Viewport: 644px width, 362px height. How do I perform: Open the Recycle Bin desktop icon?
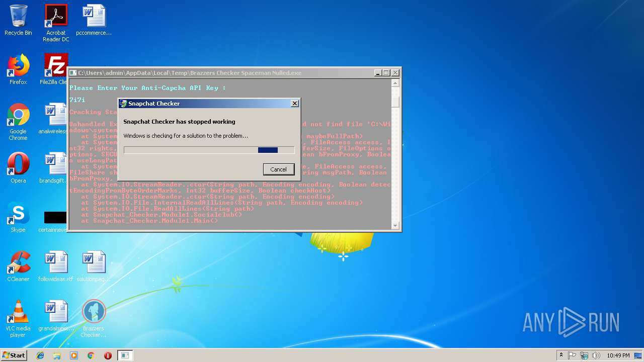click(18, 20)
